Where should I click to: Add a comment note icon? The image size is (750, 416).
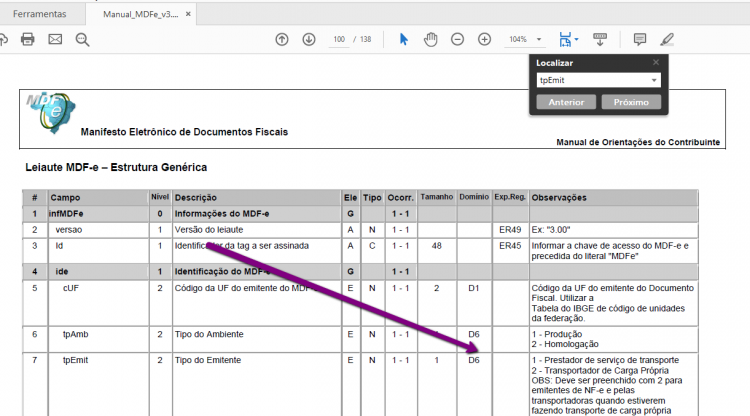pyautogui.click(x=640, y=39)
